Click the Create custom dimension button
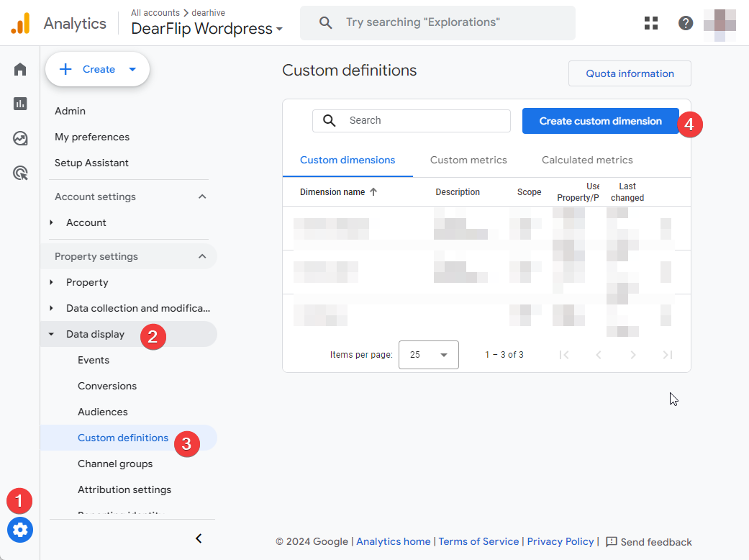This screenshot has height=560, width=749. tap(600, 121)
